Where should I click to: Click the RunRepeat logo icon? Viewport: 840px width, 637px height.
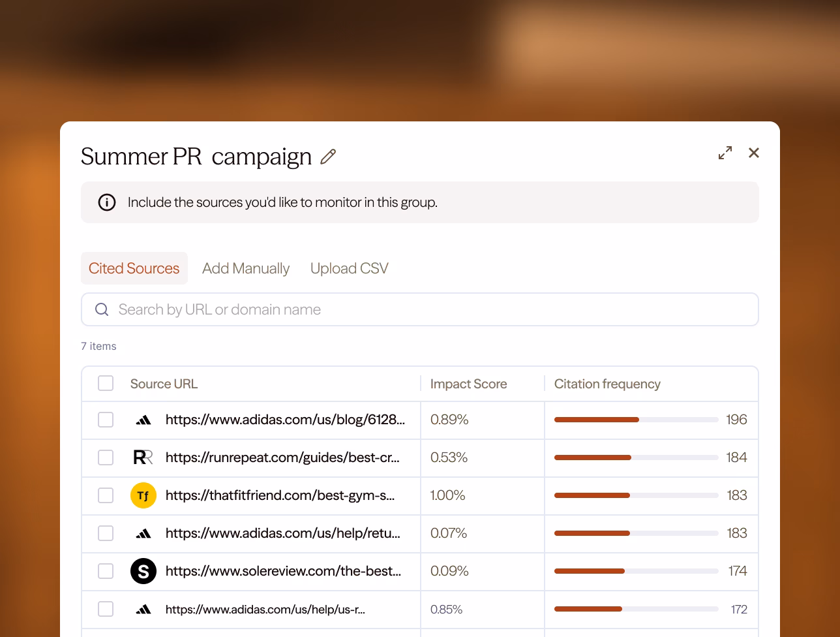(143, 458)
